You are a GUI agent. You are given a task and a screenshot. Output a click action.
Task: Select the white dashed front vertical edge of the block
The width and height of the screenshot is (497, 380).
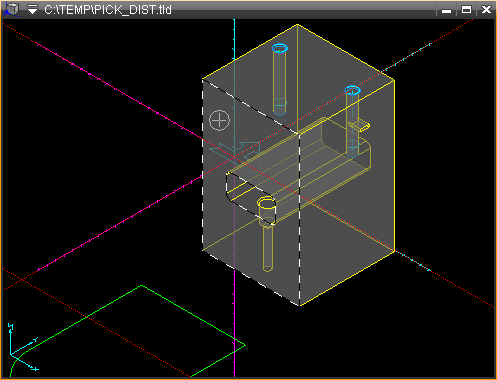tap(299, 219)
